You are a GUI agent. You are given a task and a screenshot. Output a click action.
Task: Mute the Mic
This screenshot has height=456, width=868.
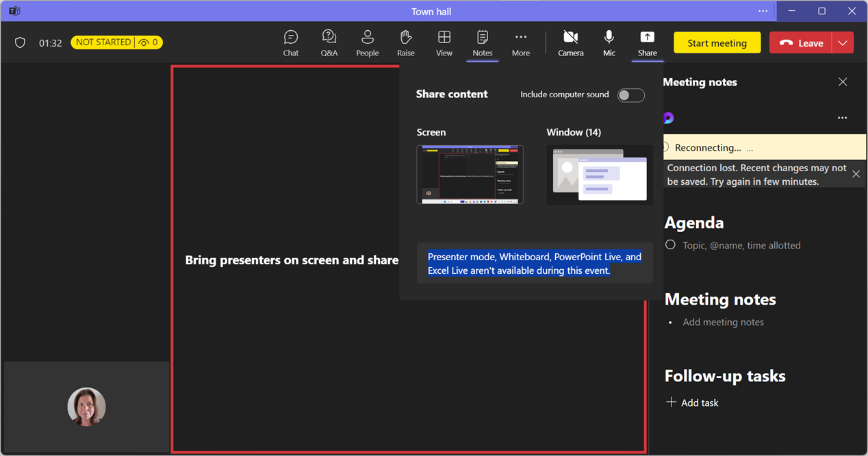coord(609,43)
